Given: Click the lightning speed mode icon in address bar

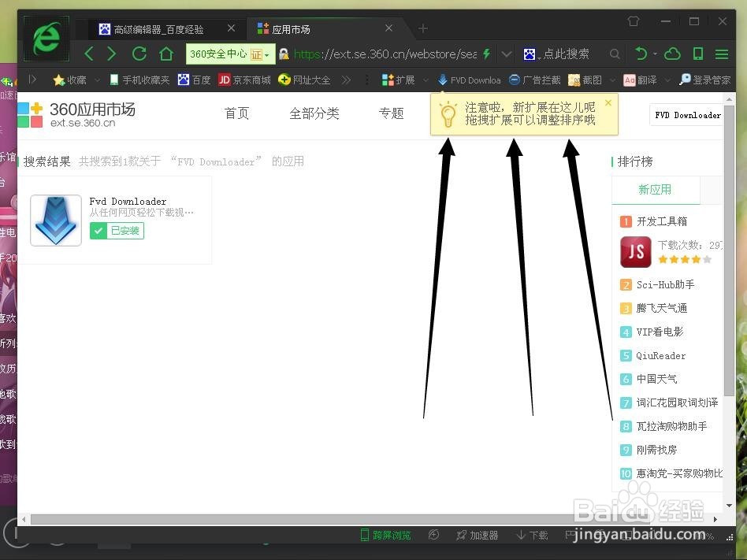Looking at the screenshot, I should 486,54.
